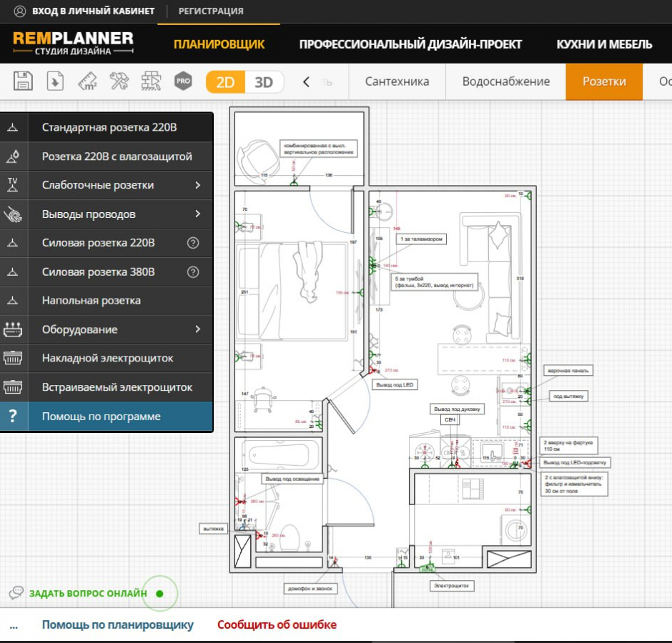Screen dimensions: 672x643
Task: Select Напольная розетка item
Action: click(x=107, y=301)
